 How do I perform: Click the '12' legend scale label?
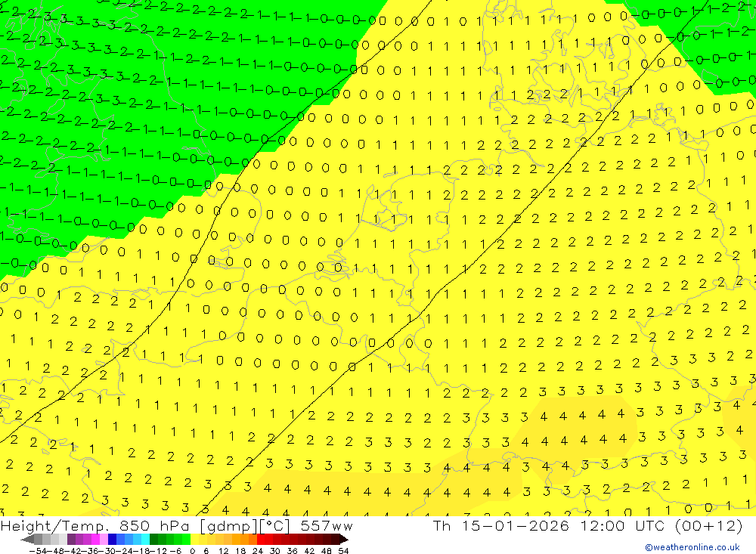pos(223,551)
